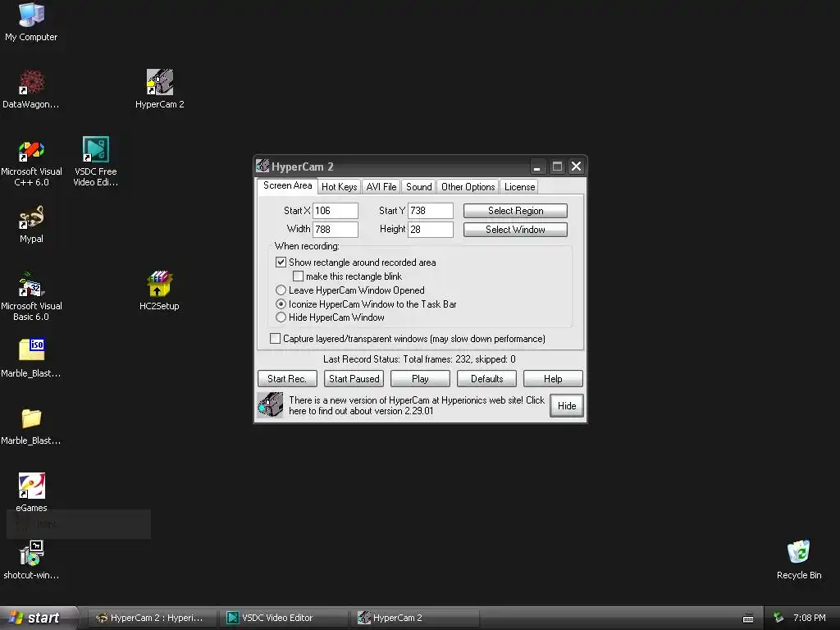Image resolution: width=840 pixels, height=630 pixels.
Task: Minimize the HyperCam 2 window
Action: 537,167
